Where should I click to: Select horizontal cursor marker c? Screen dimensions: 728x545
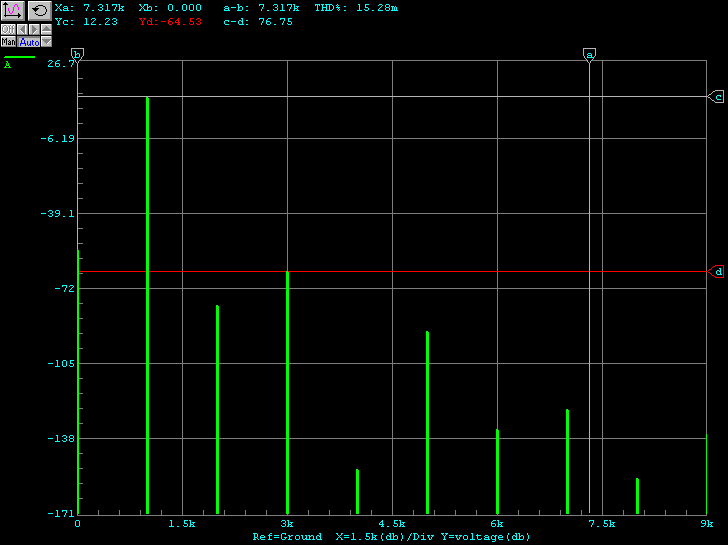click(x=717, y=97)
